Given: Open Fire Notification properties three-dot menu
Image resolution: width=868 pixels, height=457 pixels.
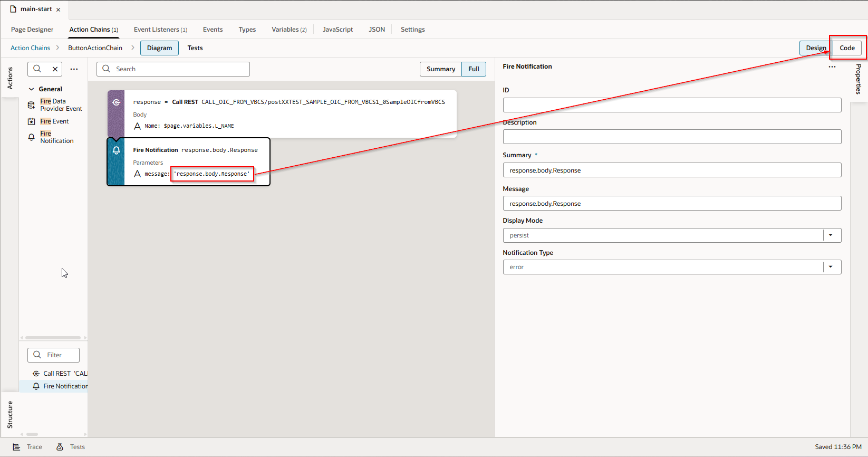Looking at the screenshot, I should [832, 67].
